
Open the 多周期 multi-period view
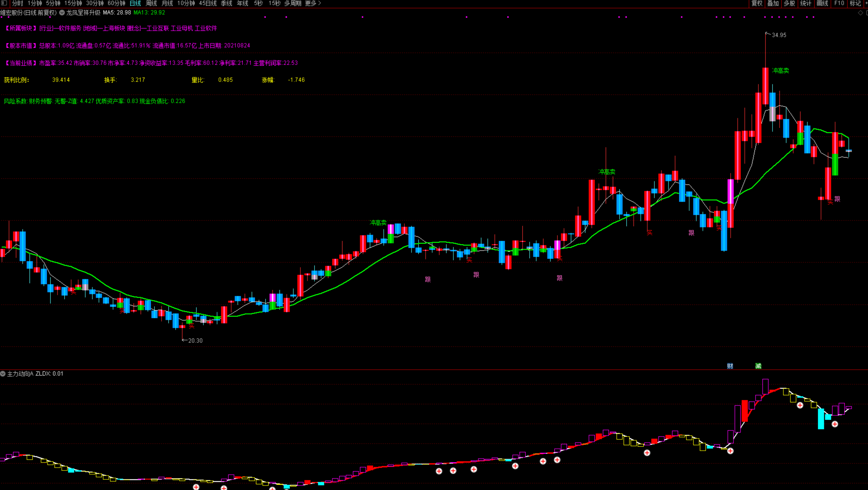click(292, 3)
